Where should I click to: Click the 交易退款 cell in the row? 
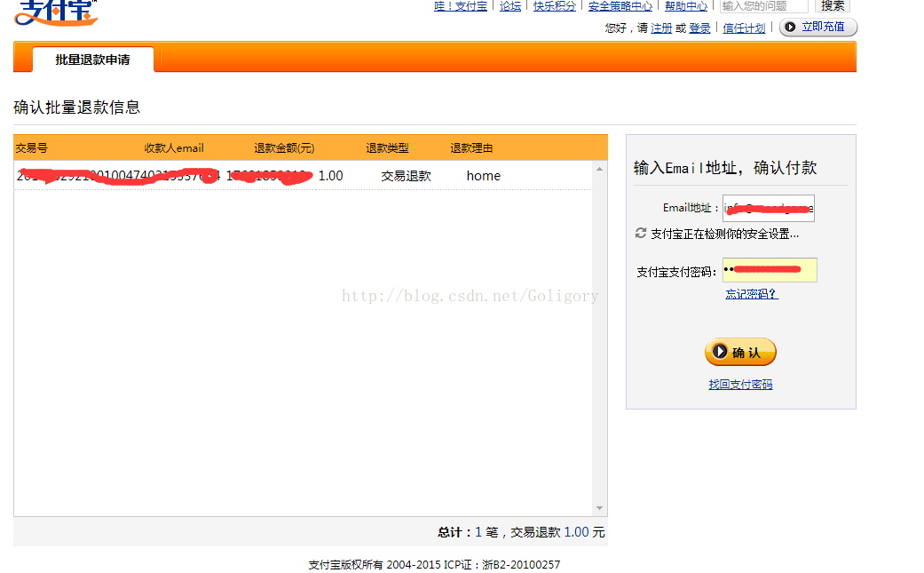pyautogui.click(x=406, y=176)
